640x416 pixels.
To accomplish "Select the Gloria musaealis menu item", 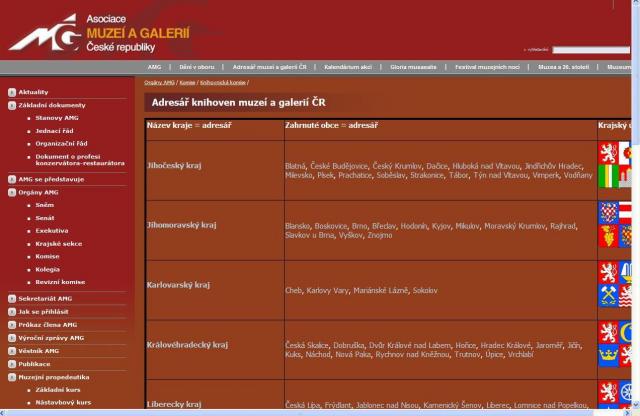I will click(413, 67).
